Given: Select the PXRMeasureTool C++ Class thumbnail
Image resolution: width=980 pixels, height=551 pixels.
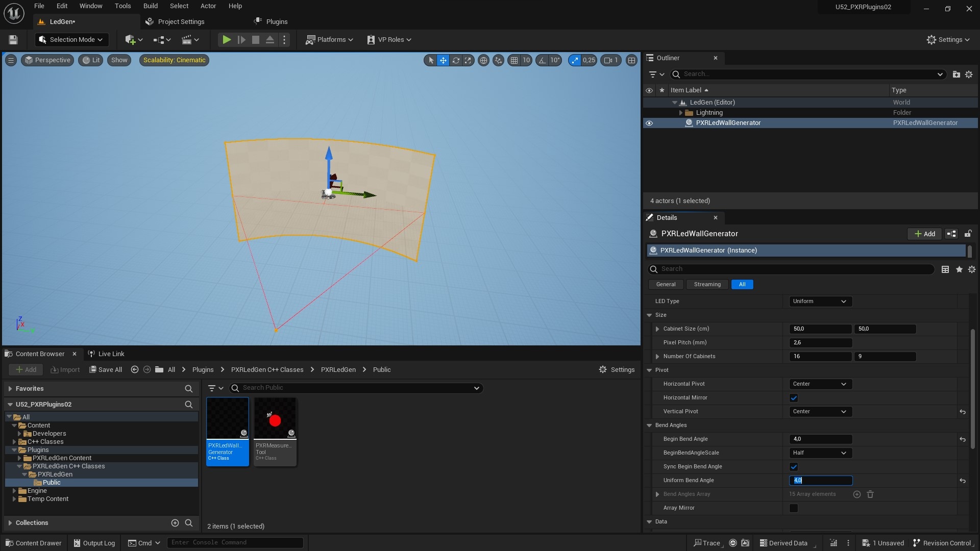Looking at the screenshot, I should [275, 418].
